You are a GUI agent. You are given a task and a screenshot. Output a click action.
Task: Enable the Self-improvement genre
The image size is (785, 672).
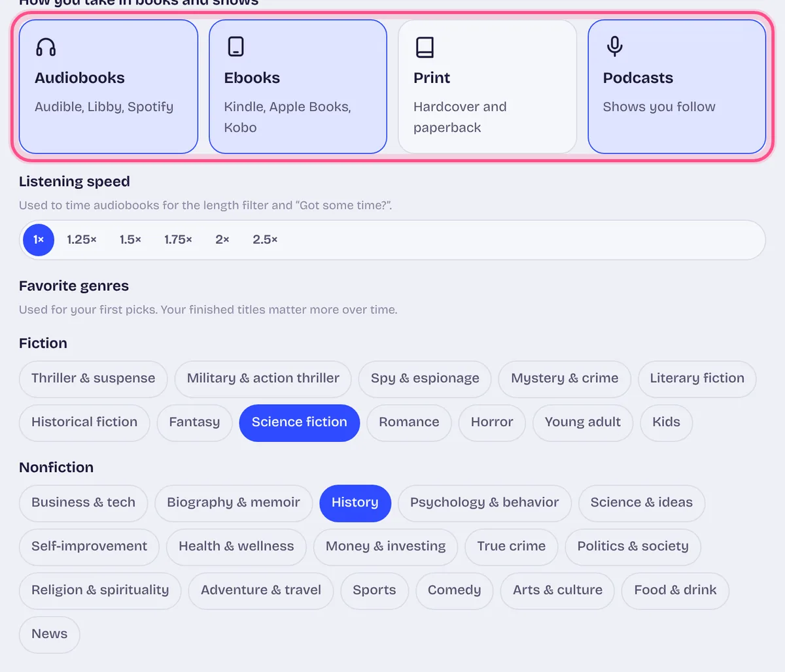tap(90, 546)
